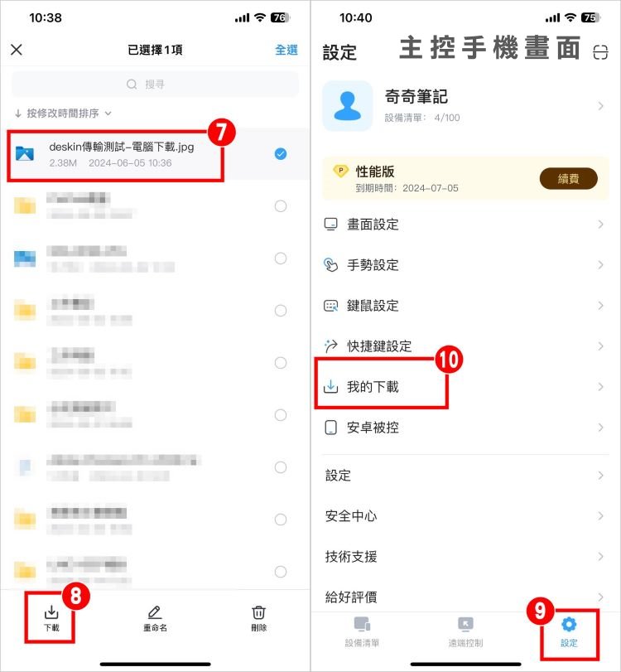Viewport: 621px width, 672px height.
Task: Tap the 搜尋 search field
Action: click(x=155, y=84)
